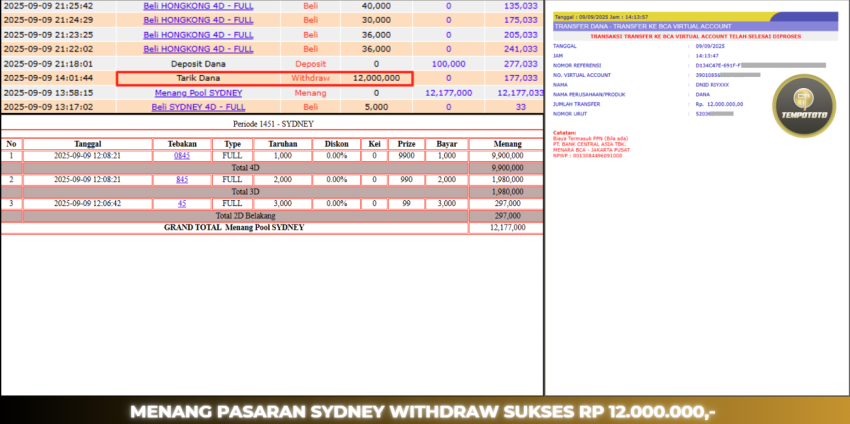Click the Total 4D row label
This screenshot has height=424, width=850.
click(246, 168)
